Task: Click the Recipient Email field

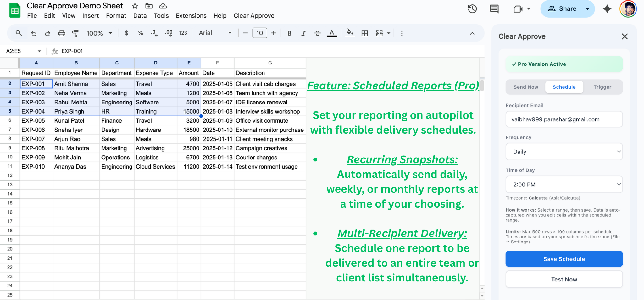Action: pyautogui.click(x=564, y=119)
